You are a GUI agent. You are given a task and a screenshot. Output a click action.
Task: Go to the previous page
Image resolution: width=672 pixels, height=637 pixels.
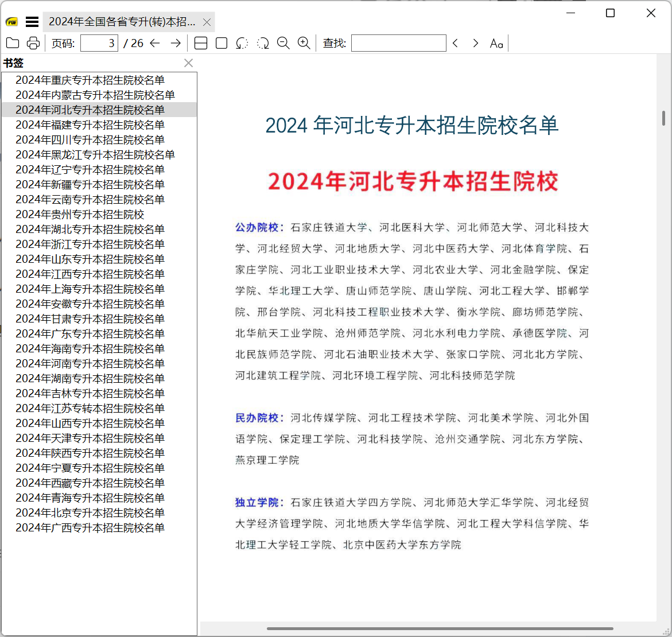pos(154,42)
